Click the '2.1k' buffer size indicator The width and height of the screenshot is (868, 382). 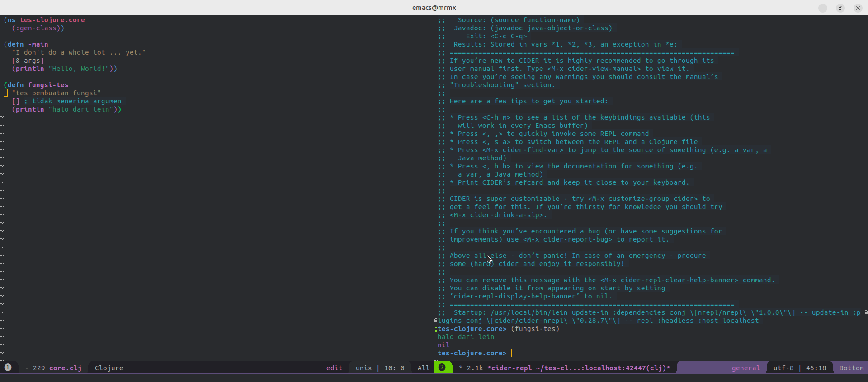pyautogui.click(x=475, y=368)
